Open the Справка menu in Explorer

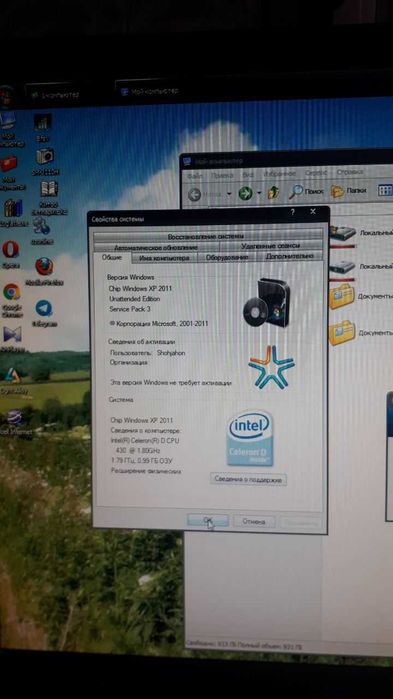tap(350, 172)
